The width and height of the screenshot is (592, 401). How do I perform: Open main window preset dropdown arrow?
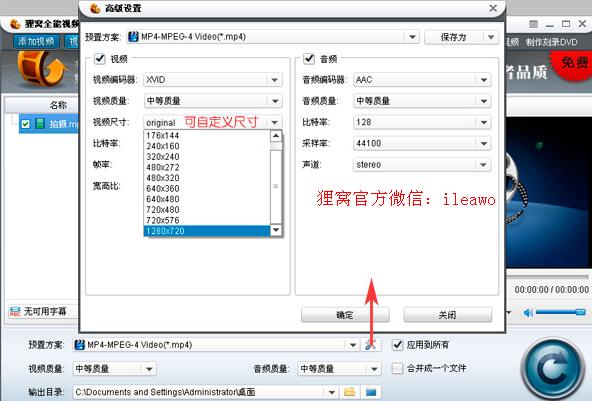353,345
